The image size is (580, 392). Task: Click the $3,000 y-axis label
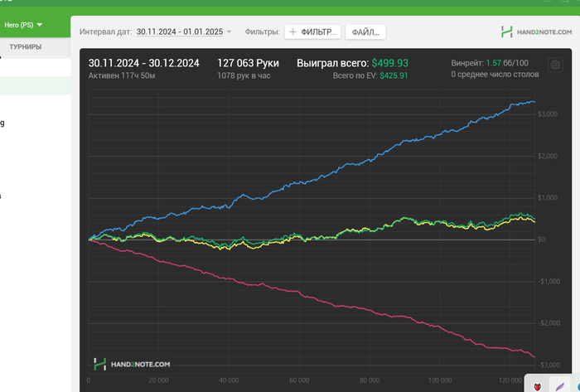[x=547, y=114]
